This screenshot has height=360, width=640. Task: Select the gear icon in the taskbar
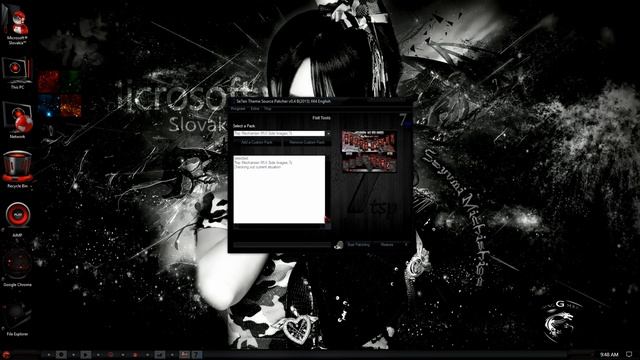pyautogui.click(x=61, y=355)
